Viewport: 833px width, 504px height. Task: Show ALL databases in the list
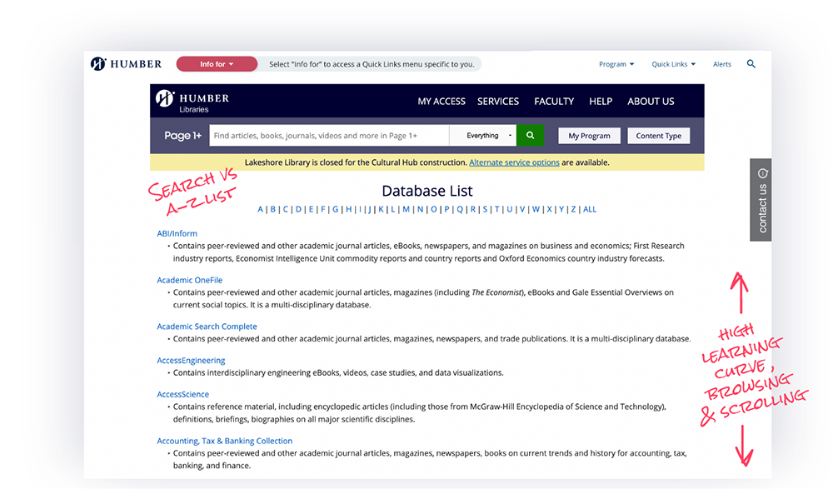(590, 209)
